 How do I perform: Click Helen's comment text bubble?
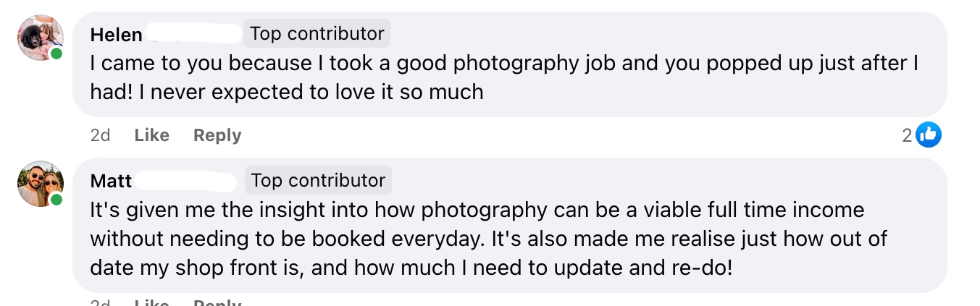click(x=507, y=77)
